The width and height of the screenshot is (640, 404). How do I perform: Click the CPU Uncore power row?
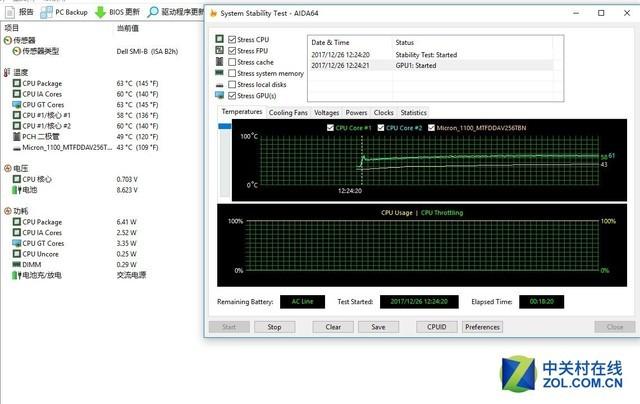click(76, 254)
